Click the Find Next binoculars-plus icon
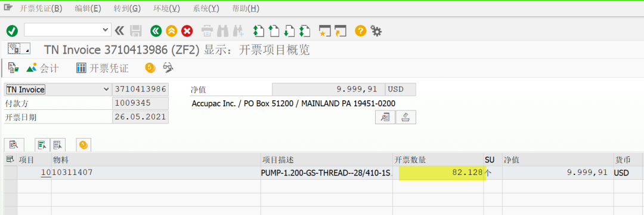 [239, 30]
